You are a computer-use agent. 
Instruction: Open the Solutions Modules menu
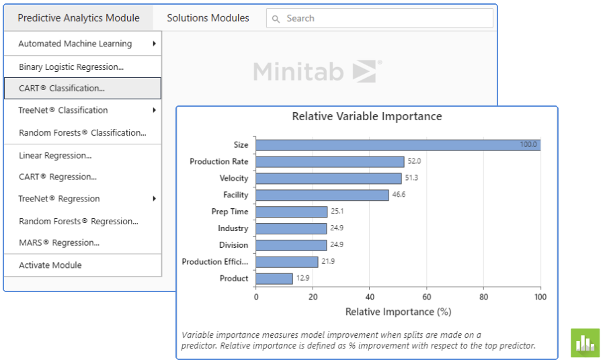pyautogui.click(x=208, y=18)
